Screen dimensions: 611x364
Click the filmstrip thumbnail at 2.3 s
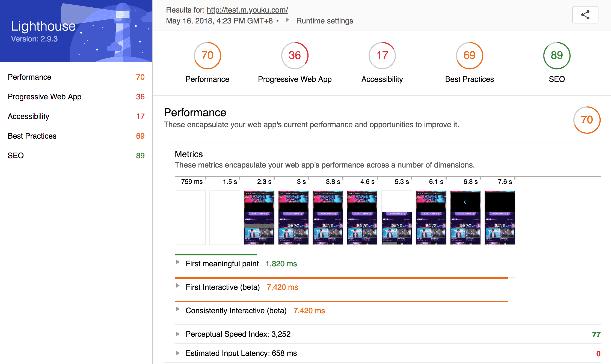click(259, 217)
